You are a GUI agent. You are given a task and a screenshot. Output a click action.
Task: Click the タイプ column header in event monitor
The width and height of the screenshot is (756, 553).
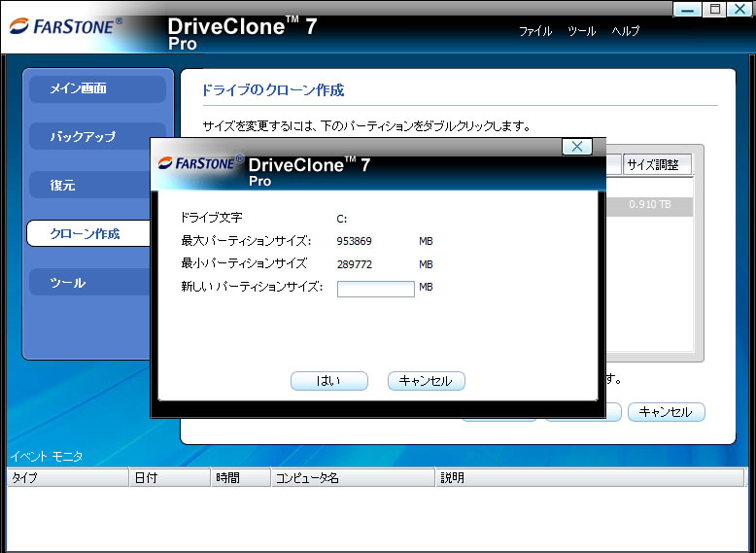68,478
